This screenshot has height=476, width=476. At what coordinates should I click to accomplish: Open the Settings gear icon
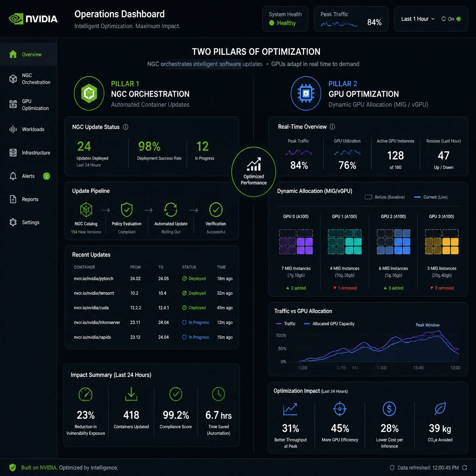click(13, 222)
